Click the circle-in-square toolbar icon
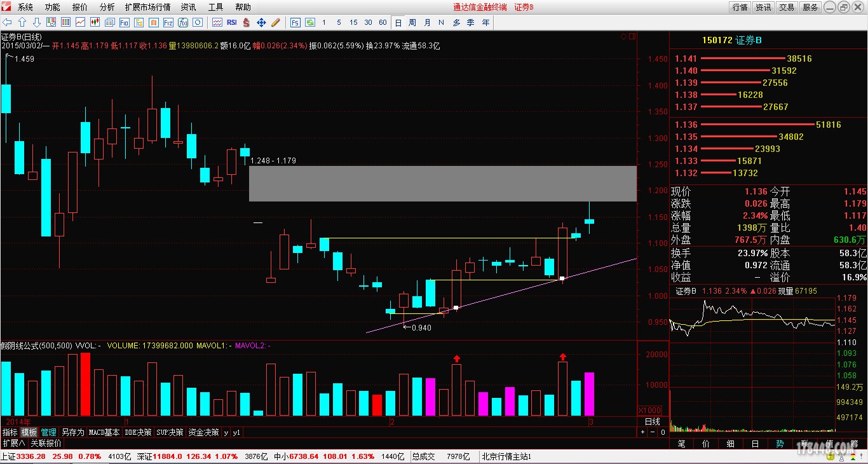The width and height of the screenshot is (868, 464). pyautogui.click(x=197, y=22)
